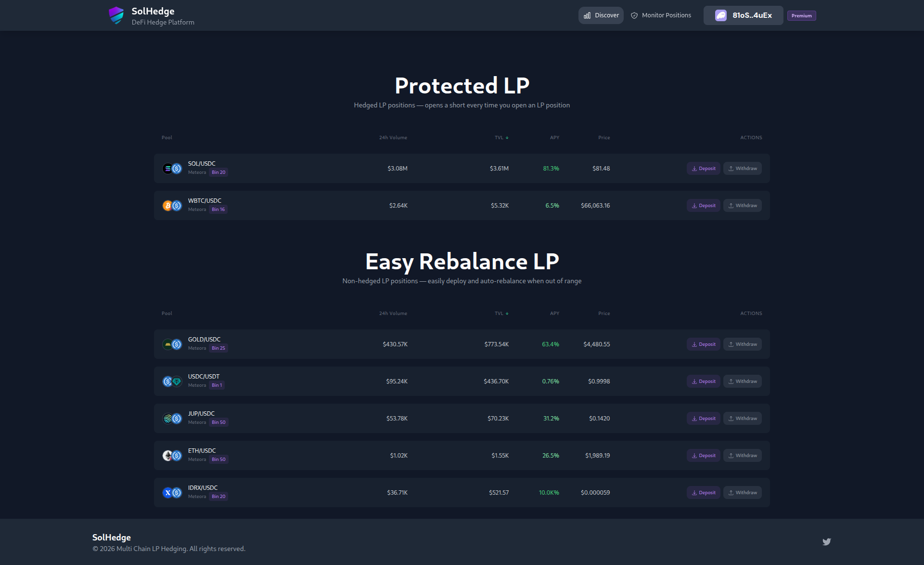The width and height of the screenshot is (924, 565).
Task: Deposit into the SOL/USDC pool
Action: coord(703,168)
